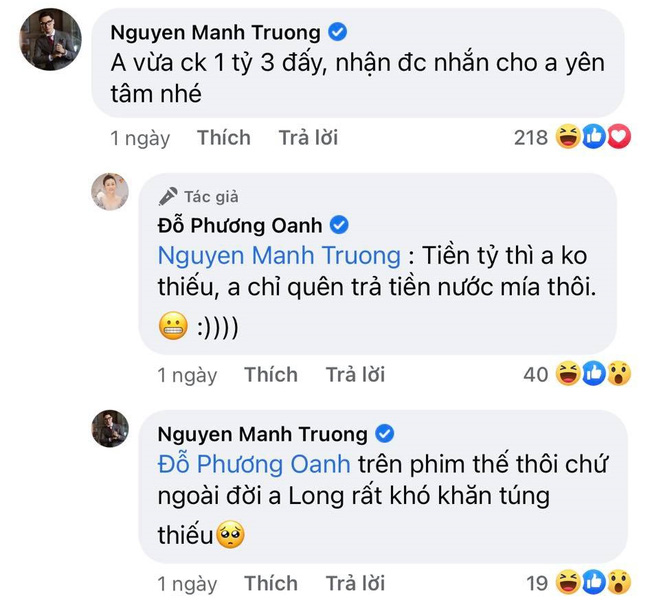Click Trả lời under Đỗ Phương Oanh's reply
650x605 pixels.
(x=355, y=374)
